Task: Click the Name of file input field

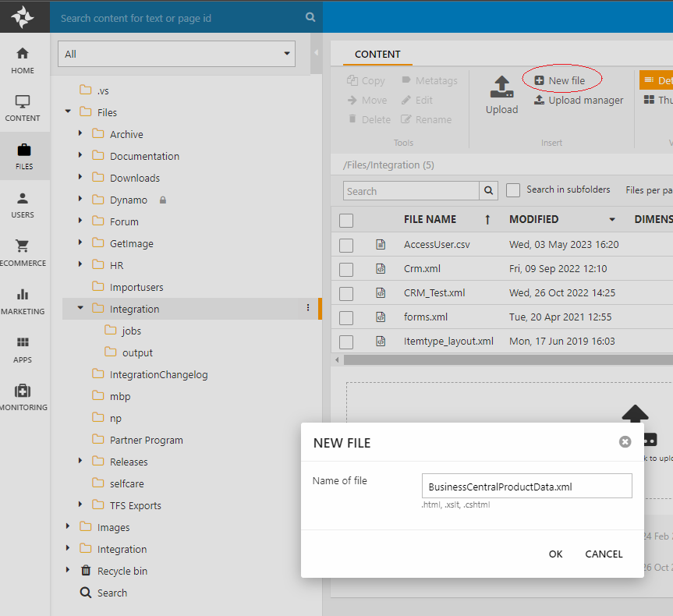Action: click(x=526, y=487)
